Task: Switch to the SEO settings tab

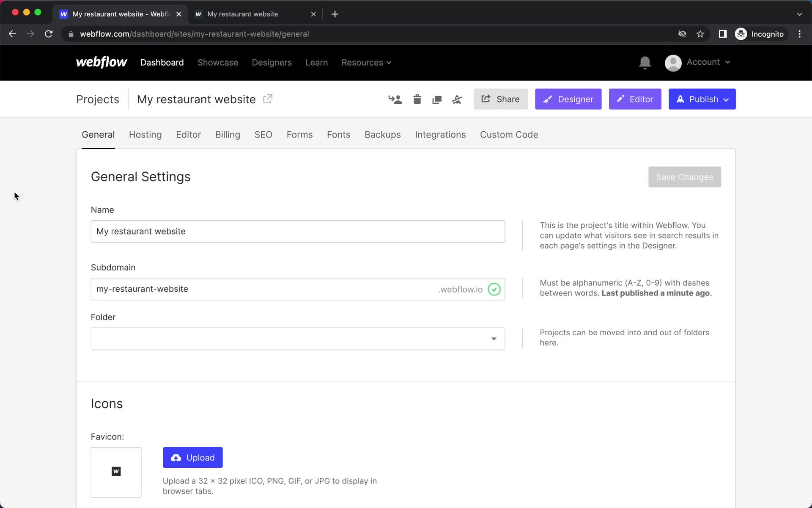Action: click(263, 135)
